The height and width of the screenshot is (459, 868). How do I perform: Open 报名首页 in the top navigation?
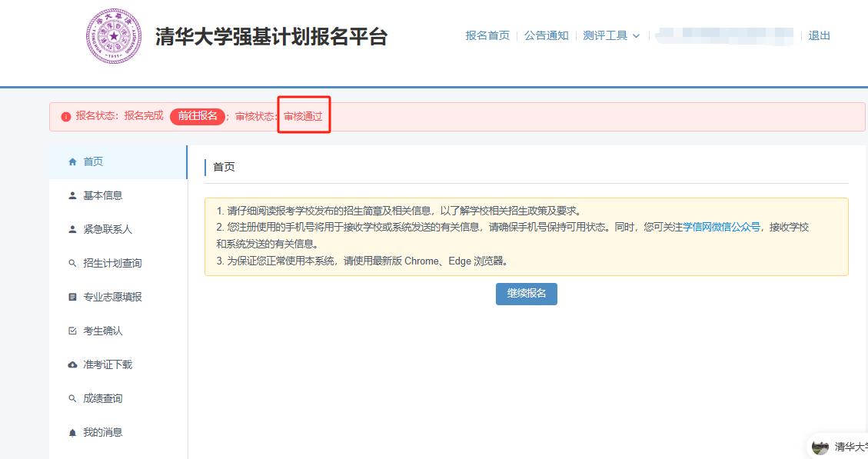[487, 35]
